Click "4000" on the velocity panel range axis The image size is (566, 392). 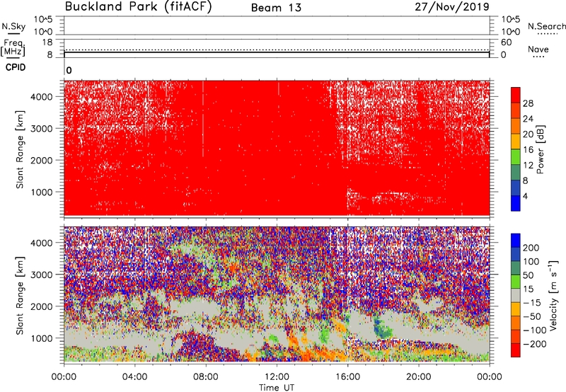coord(42,243)
